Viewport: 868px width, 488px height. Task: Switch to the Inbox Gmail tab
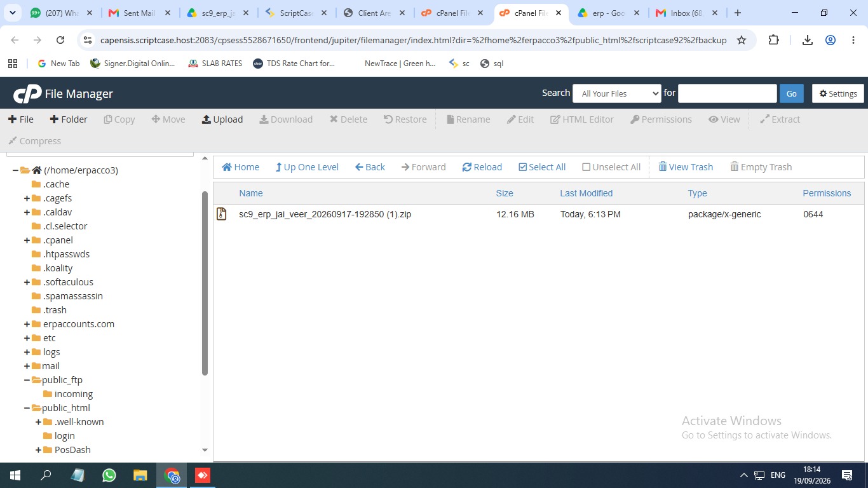point(687,13)
